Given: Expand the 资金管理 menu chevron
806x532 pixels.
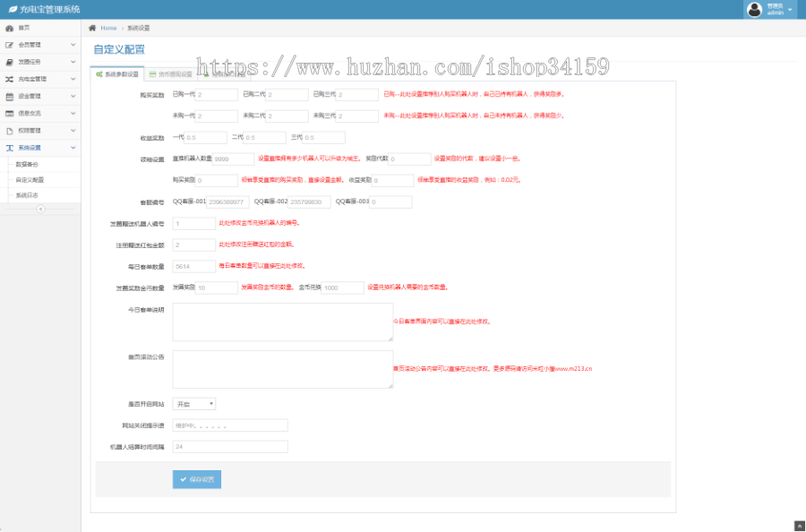Looking at the screenshot, I should [x=73, y=96].
